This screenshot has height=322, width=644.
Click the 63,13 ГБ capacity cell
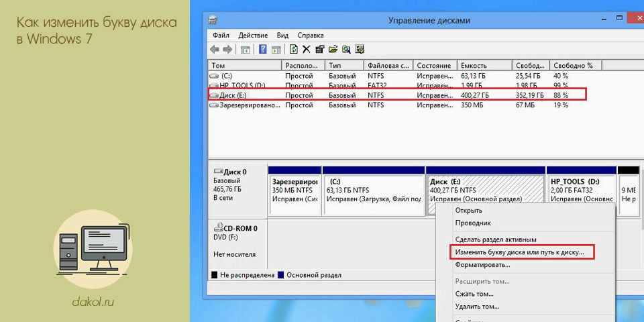click(473, 76)
